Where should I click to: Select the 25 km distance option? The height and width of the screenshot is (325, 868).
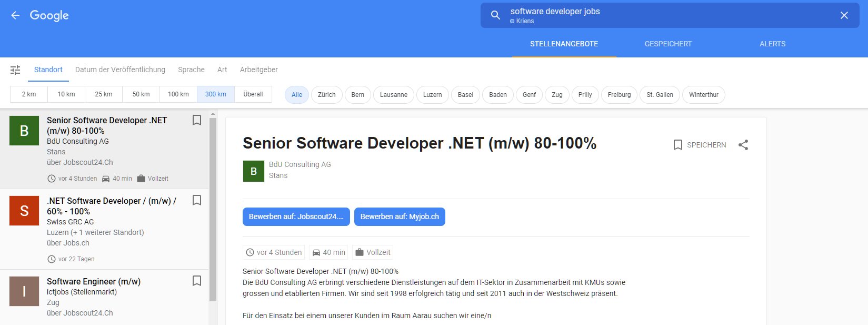click(104, 94)
